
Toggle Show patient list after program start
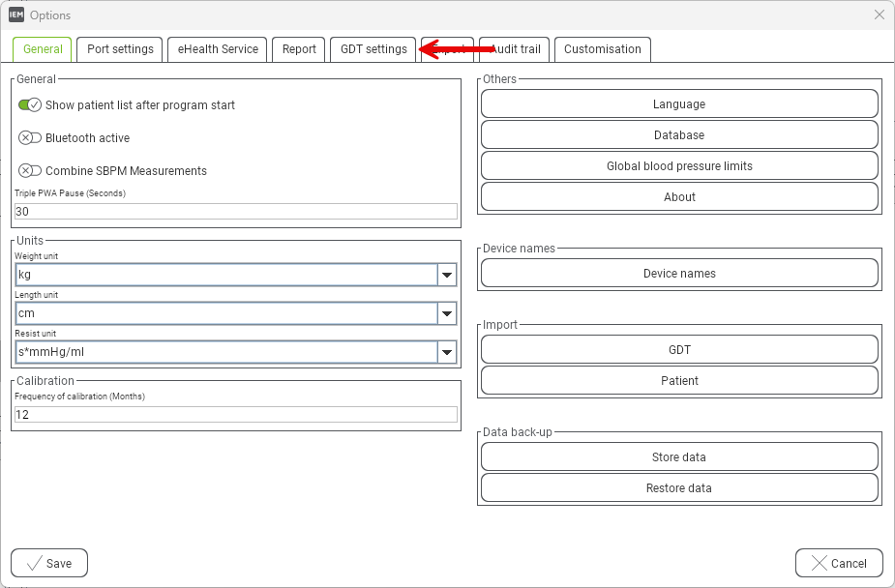click(30, 105)
